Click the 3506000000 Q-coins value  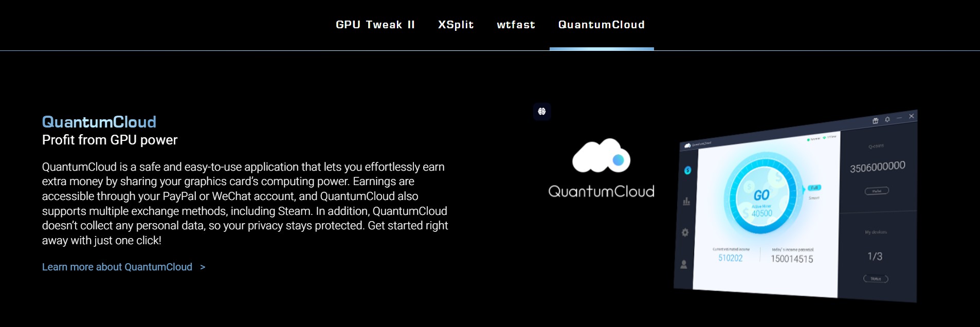coord(878,167)
